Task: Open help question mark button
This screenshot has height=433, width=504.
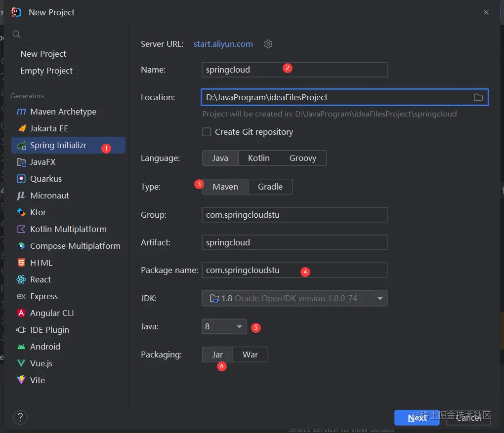Action: click(x=20, y=417)
